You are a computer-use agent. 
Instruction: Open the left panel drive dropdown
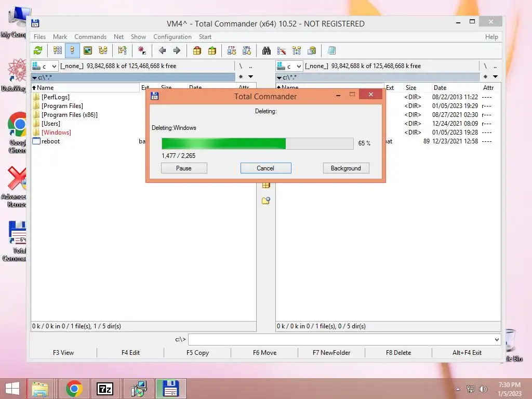coord(45,66)
